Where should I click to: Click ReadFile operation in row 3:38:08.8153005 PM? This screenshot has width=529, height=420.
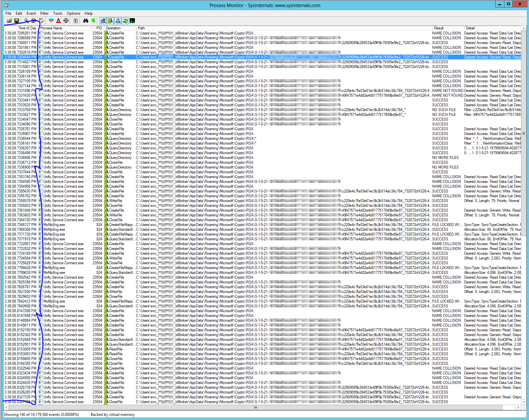click(x=116, y=349)
